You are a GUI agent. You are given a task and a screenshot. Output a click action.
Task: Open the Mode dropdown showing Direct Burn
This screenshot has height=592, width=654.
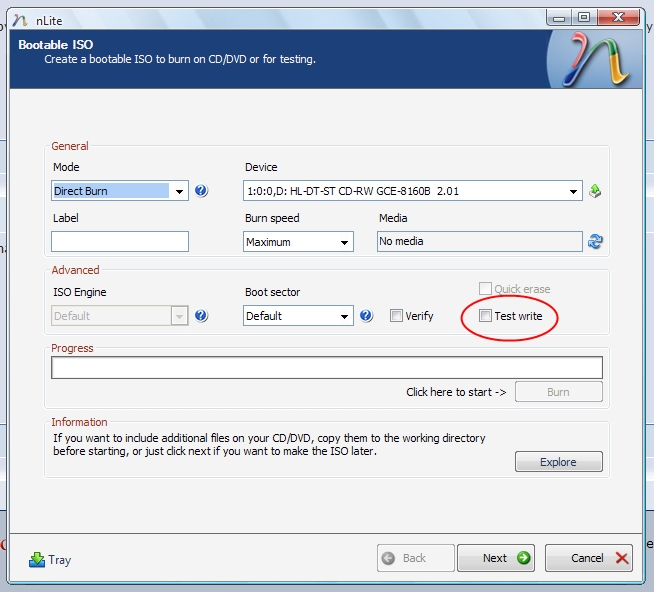(x=120, y=191)
